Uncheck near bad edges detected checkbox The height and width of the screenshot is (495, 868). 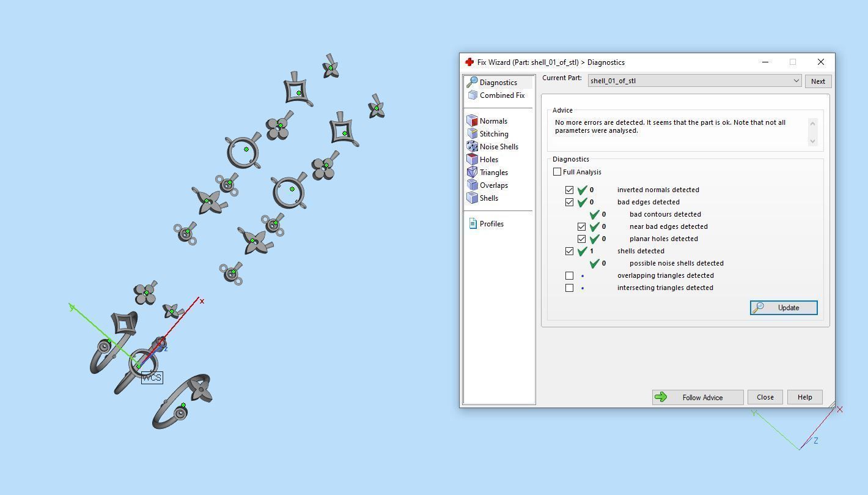581,227
